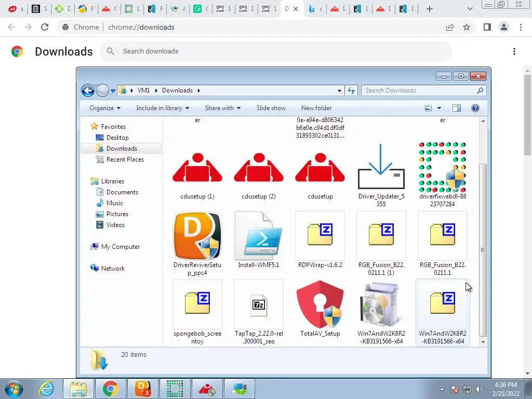Open the Include in library dropdown
The image size is (532, 399).
coord(163,108)
